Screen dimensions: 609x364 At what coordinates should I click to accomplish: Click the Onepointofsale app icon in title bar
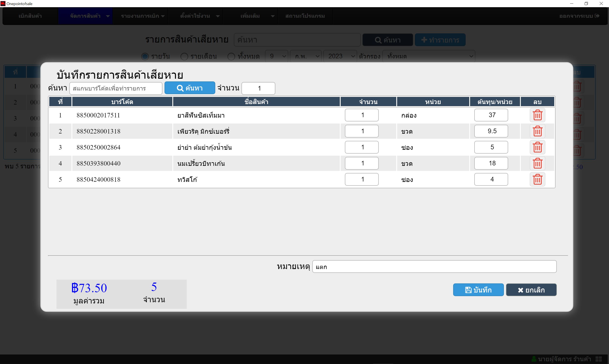coord(3,3)
